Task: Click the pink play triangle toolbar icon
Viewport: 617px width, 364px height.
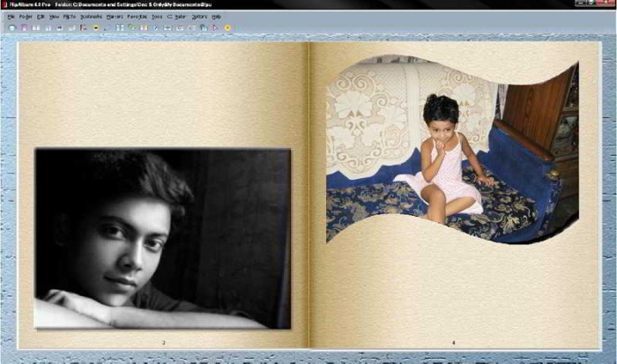Action: 215,28
